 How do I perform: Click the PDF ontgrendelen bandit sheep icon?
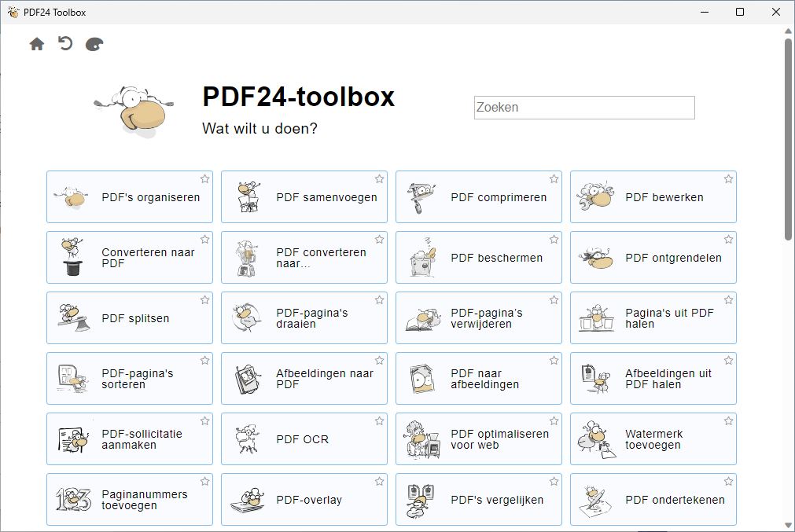(x=596, y=258)
